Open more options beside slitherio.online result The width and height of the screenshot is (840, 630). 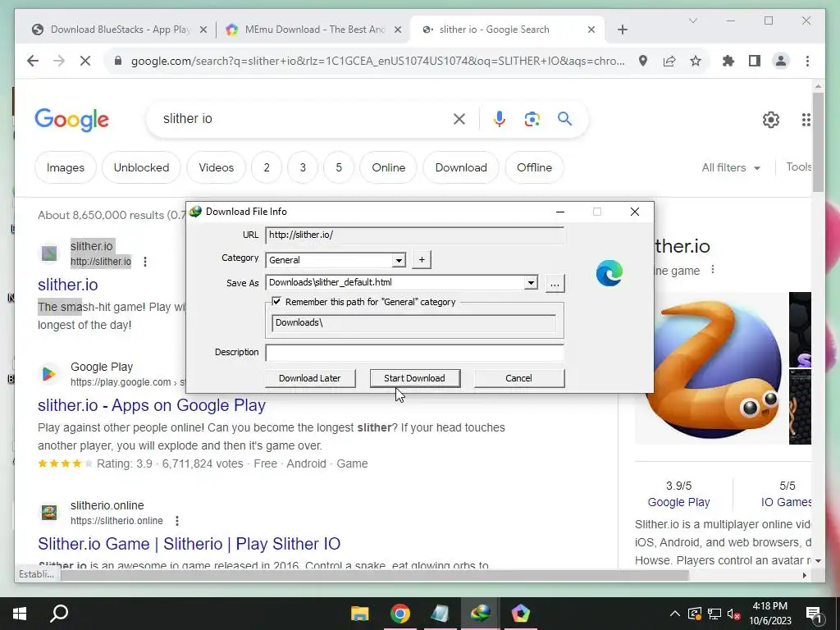[x=177, y=521]
